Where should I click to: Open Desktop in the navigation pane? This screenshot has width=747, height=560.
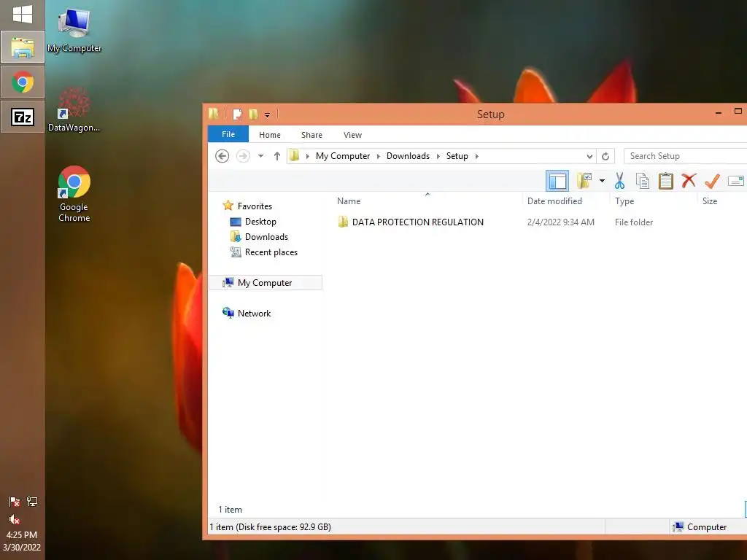point(253,222)
